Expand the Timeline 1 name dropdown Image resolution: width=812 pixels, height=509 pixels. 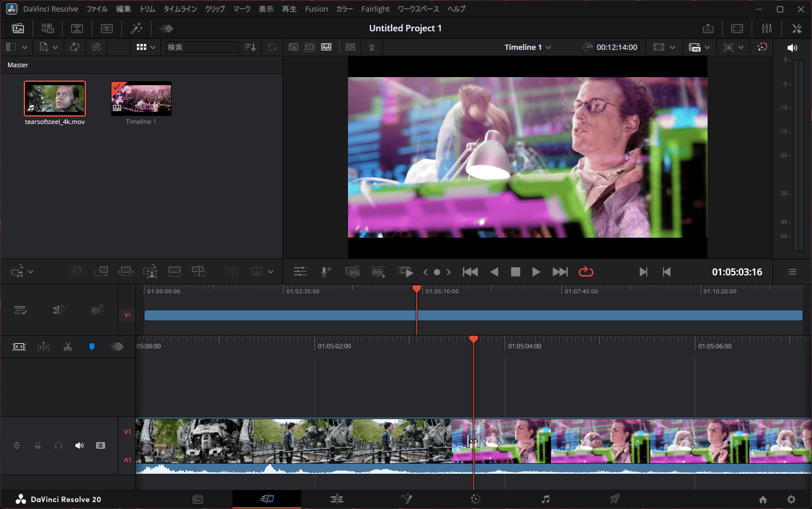tap(548, 48)
